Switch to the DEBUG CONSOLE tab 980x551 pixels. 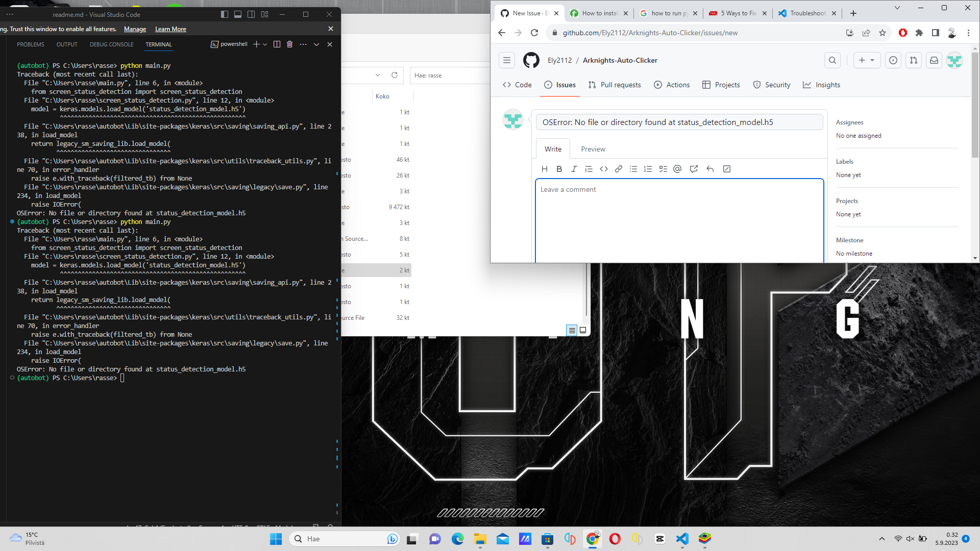tap(111, 44)
